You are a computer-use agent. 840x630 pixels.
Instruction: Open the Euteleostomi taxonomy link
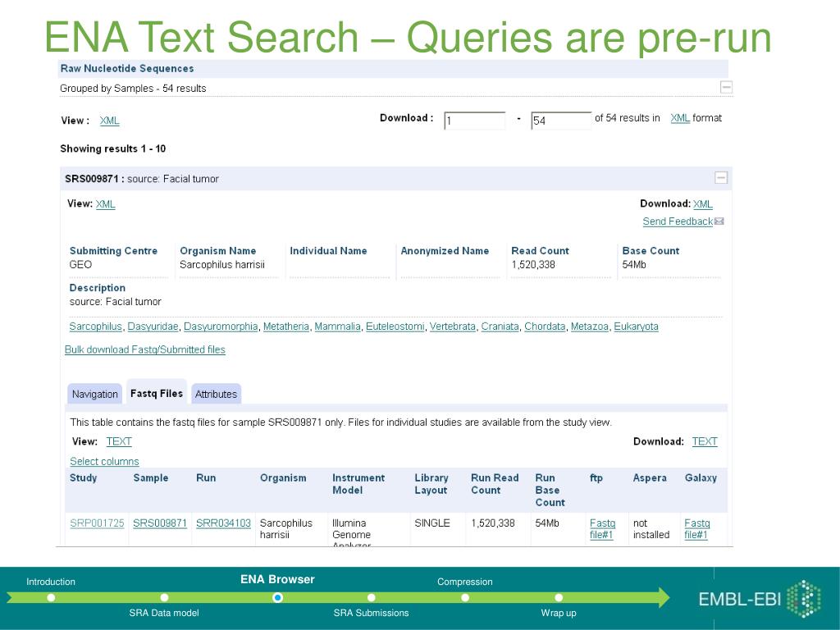(395, 326)
